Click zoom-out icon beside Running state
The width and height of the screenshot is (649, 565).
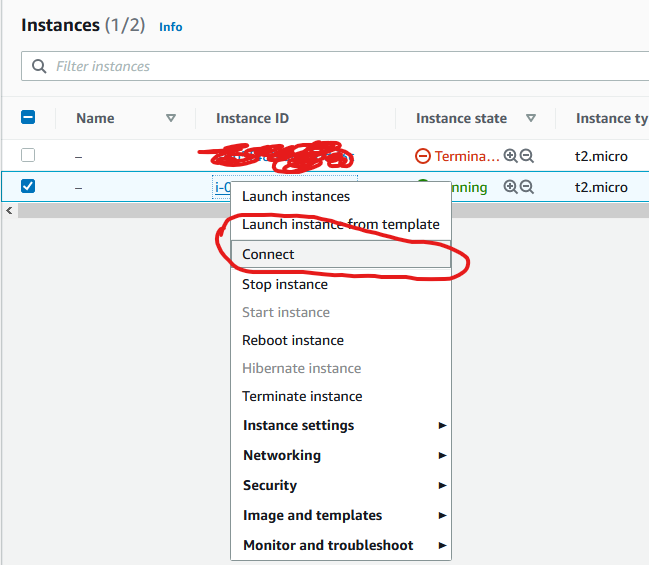pos(526,187)
